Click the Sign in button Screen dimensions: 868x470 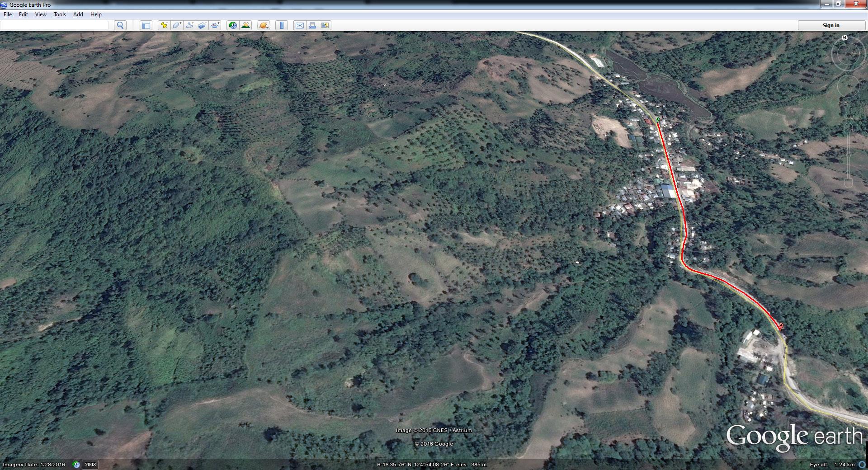tap(831, 25)
